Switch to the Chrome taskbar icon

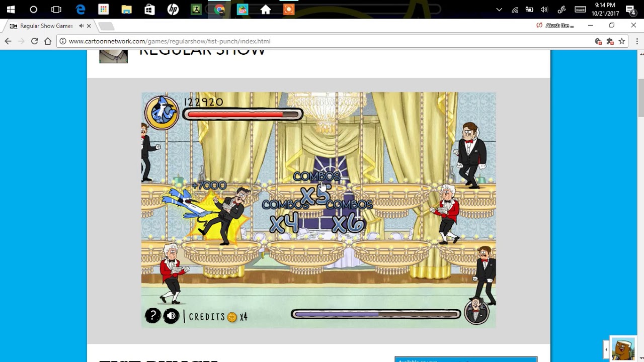(219, 9)
